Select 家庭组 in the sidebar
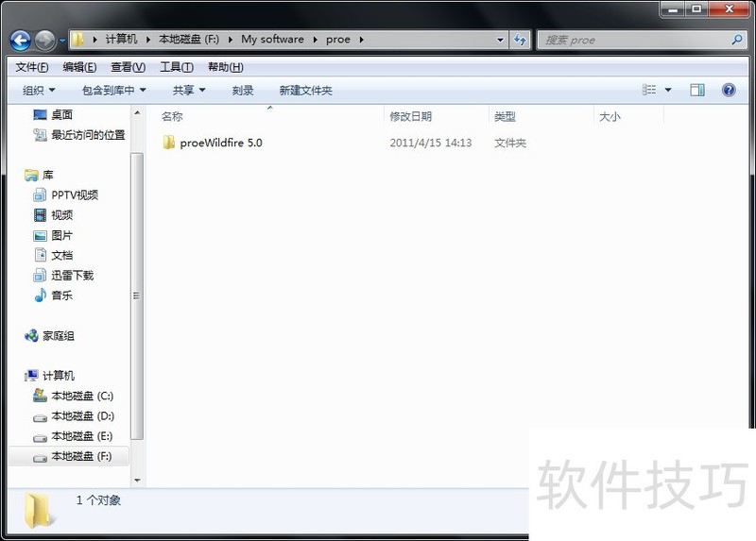This screenshot has height=541, width=756. coord(58,336)
